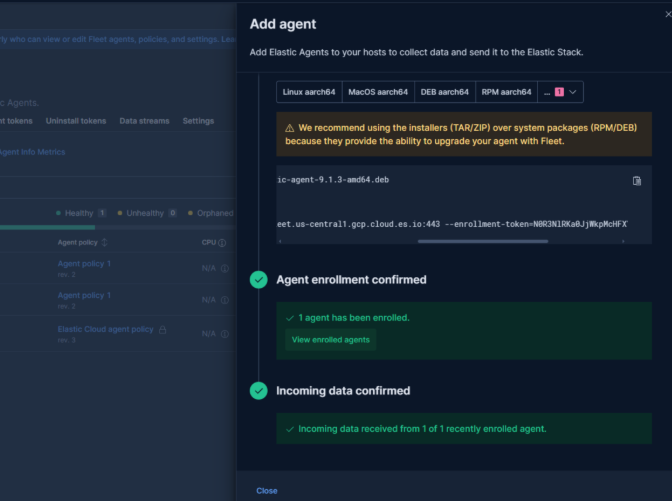Click the View enrolled agents button
Viewport: 672px width, 501px height.
pos(330,340)
